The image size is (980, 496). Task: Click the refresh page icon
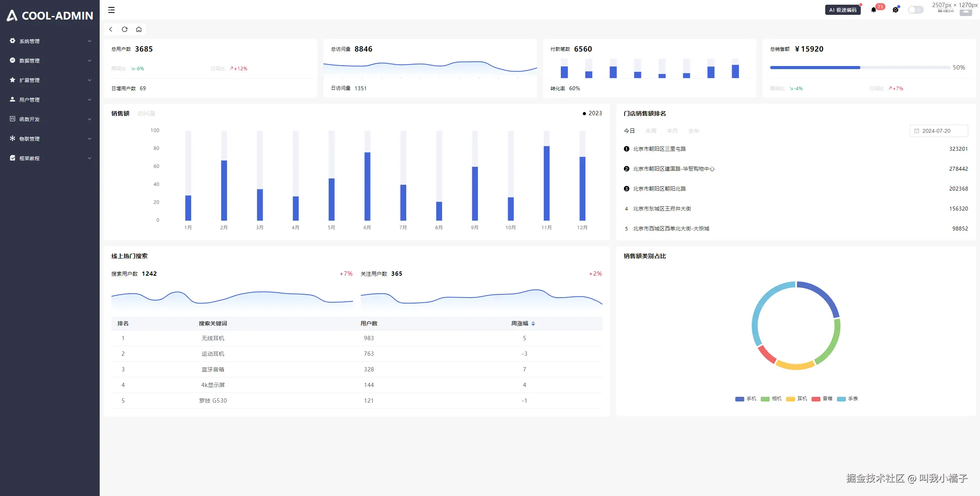click(x=125, y=29)
